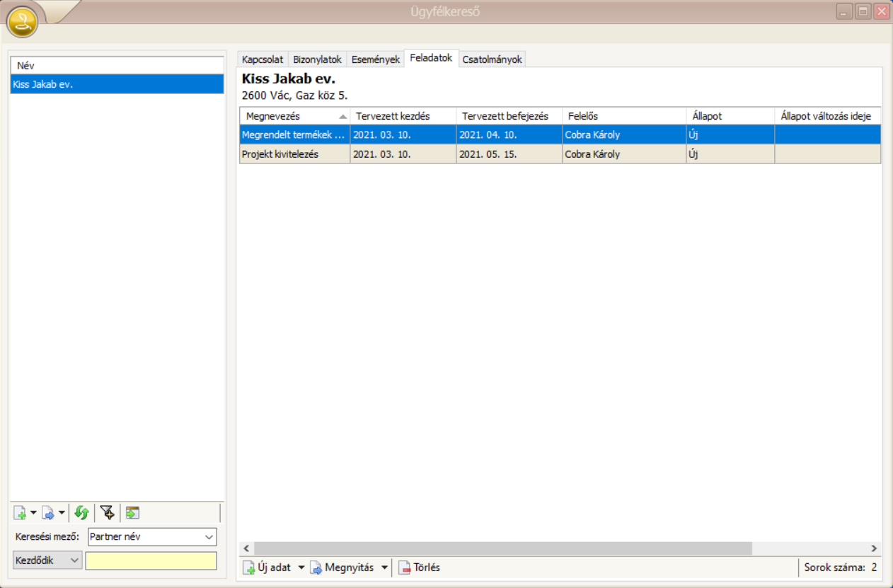The height and width of the screenshot is (588, 893).
Task: Sort by the Tervezett kezdés column
Action: point(403,116)
